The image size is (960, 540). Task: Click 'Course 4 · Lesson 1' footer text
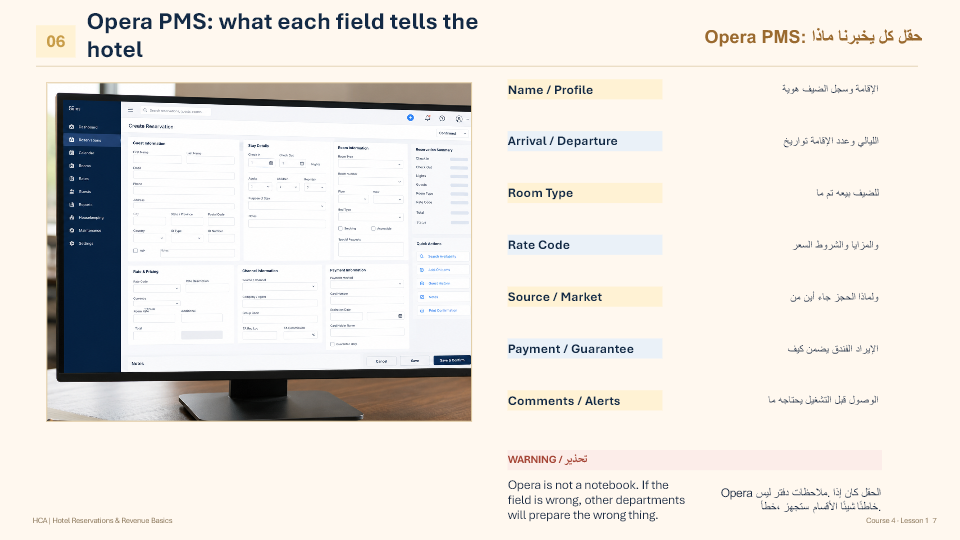897,520
